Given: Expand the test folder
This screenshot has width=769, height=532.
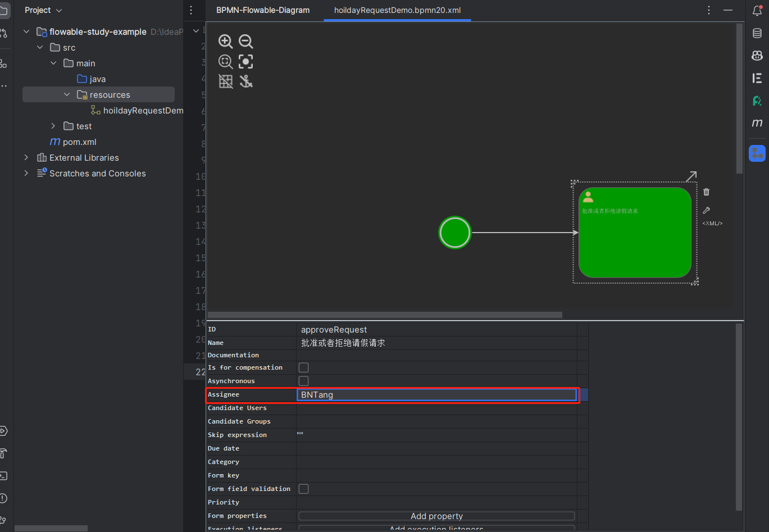Looking at the screenshot, I should tap(53, 126).
